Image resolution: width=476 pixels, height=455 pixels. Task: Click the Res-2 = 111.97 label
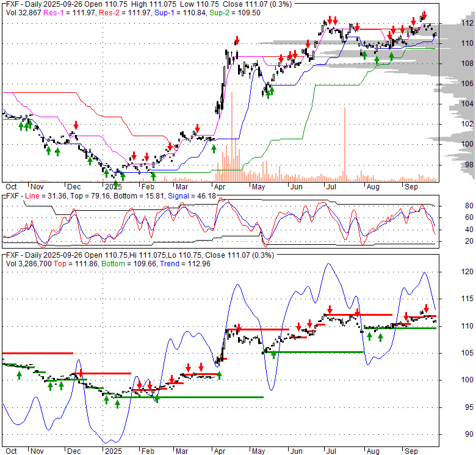(x=125, y=13)
